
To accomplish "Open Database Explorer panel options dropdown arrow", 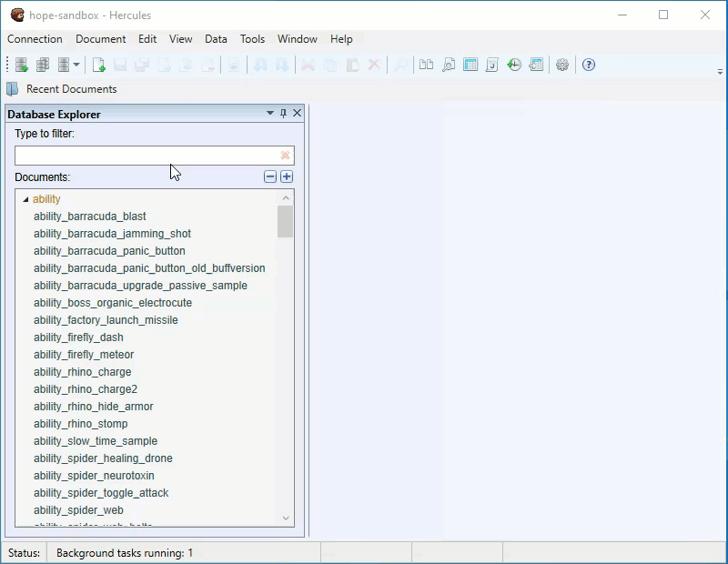I will (x=269, y=114).
